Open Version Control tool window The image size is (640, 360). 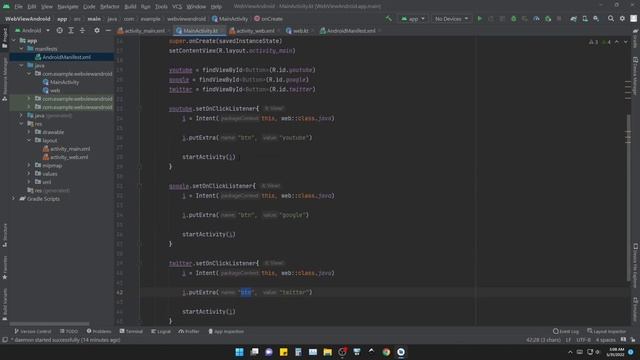33,331
